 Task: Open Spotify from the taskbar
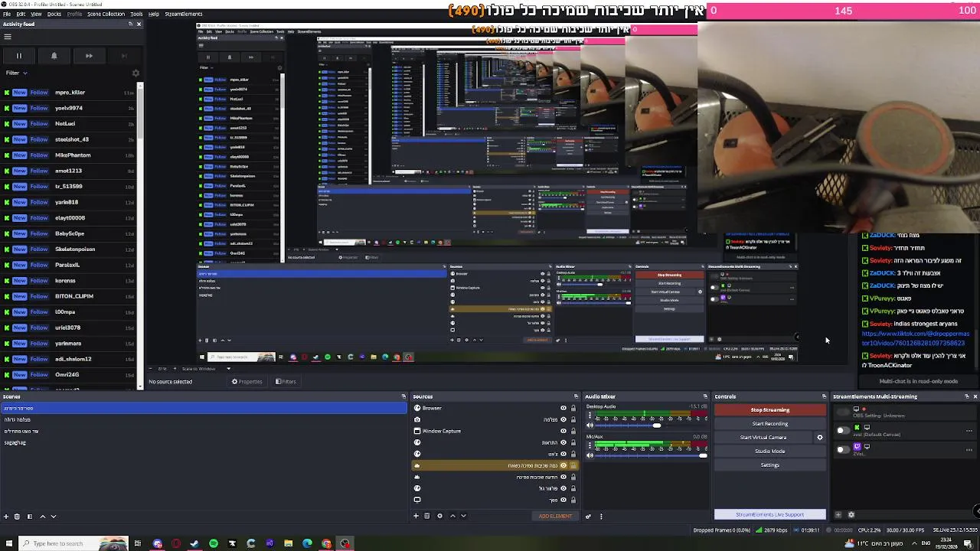214,543
